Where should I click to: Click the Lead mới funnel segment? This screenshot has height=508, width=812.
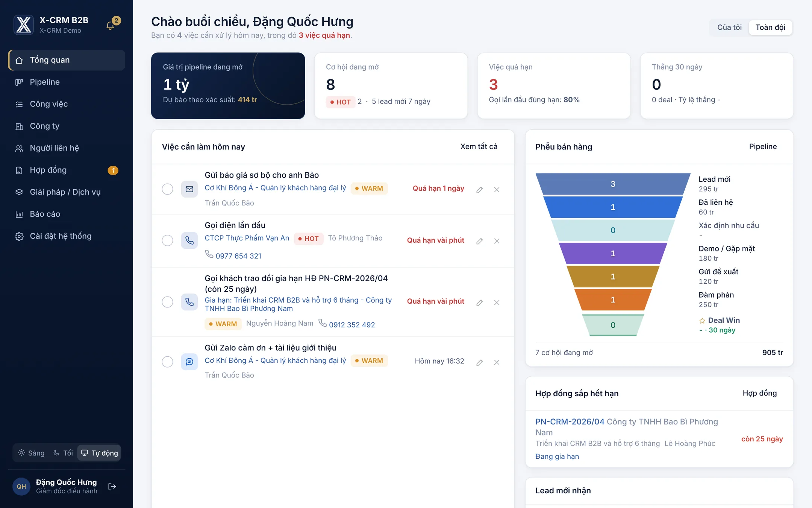613,184
